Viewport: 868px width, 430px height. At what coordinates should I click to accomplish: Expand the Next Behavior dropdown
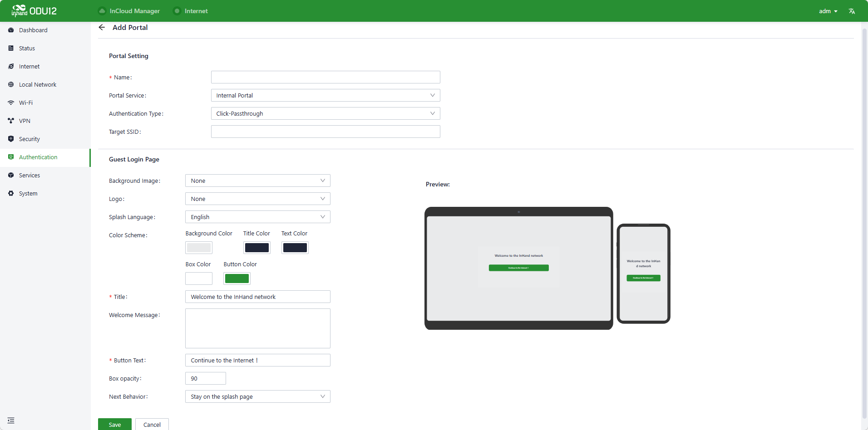pos(257,397)
